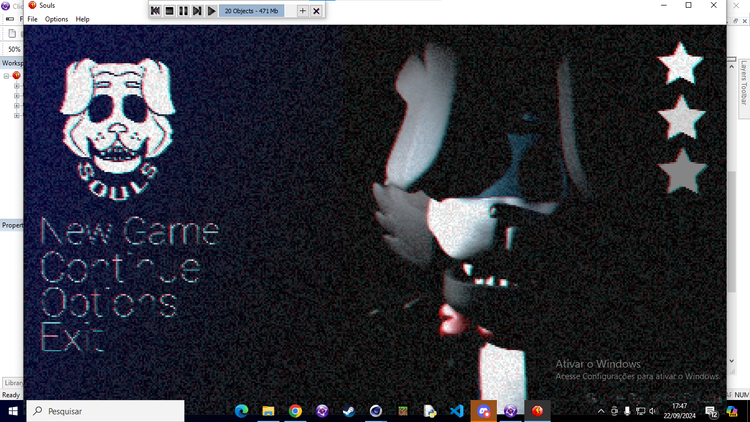Viewport: 750px width, 422px height.
Task: Click Exit in the game menu
Action: pyautogui.click(x=72, y=337)
